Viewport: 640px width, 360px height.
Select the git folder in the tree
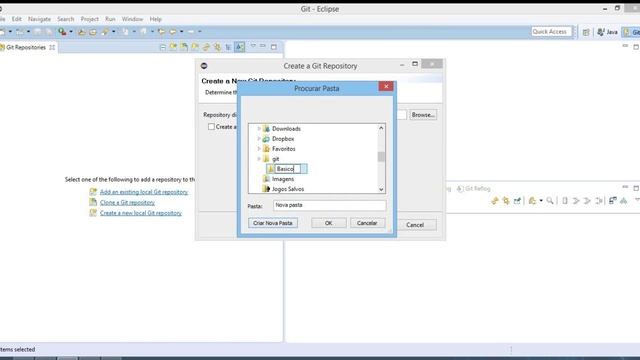(x=276, y=159)
